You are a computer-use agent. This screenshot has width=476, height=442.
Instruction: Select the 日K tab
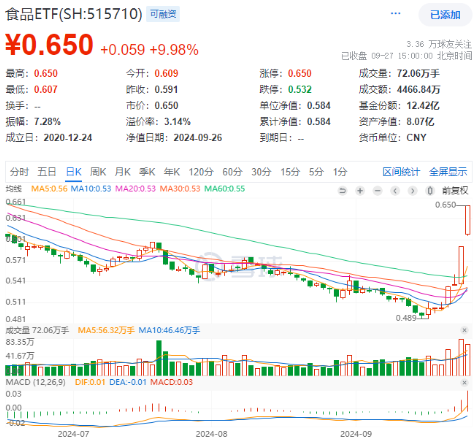74,172
